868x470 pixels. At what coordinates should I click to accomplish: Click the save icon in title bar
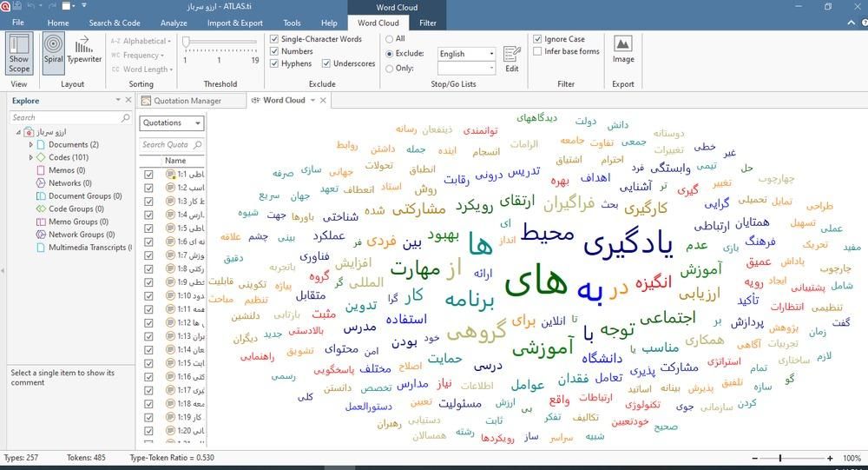(16, 6)
